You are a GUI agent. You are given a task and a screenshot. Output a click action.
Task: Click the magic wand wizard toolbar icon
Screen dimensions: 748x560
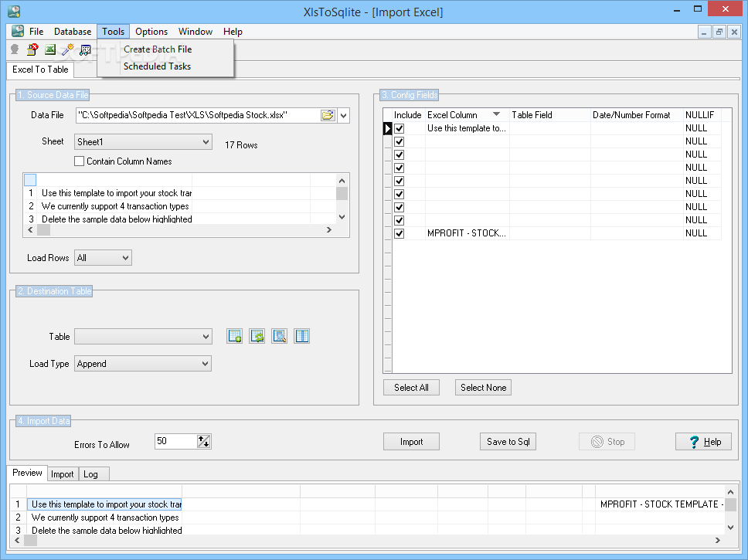point(68,49)
